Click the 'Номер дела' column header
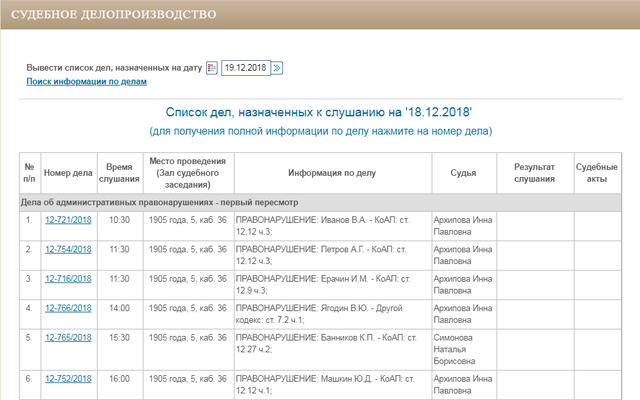Image resolution: width=640 pixels, height=400 pixels. (x=68, y=173)
